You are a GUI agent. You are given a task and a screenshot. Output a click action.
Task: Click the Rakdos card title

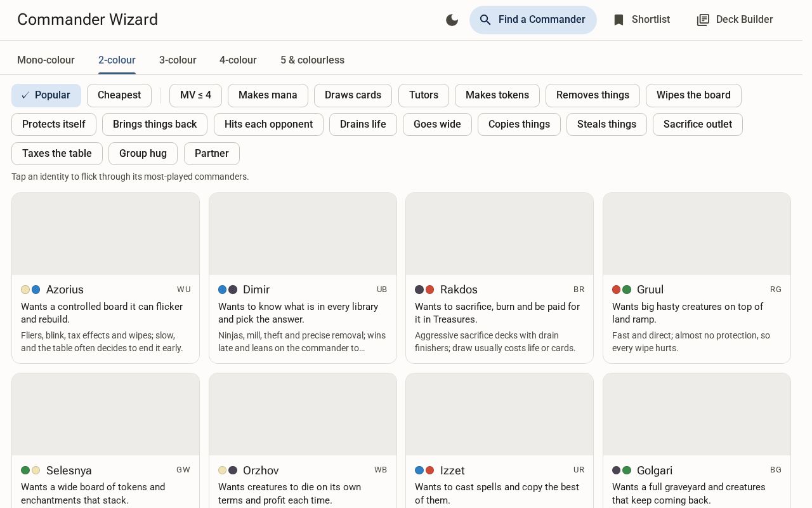point(459,290)
